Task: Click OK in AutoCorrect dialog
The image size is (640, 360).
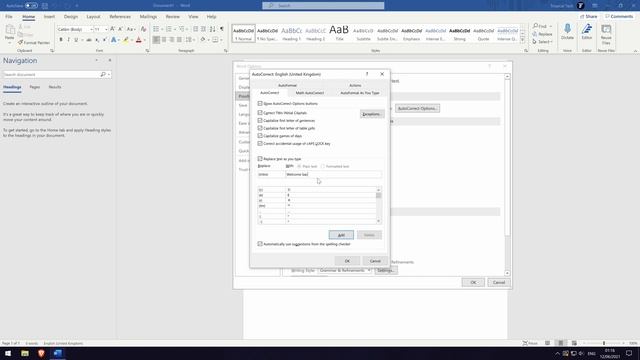Action: click(x=347, y=261)
